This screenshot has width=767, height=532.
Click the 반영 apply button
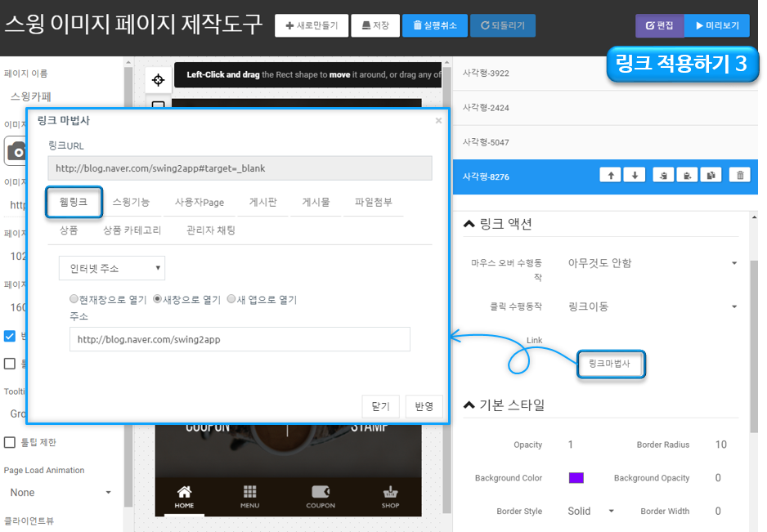click(424, 406)
